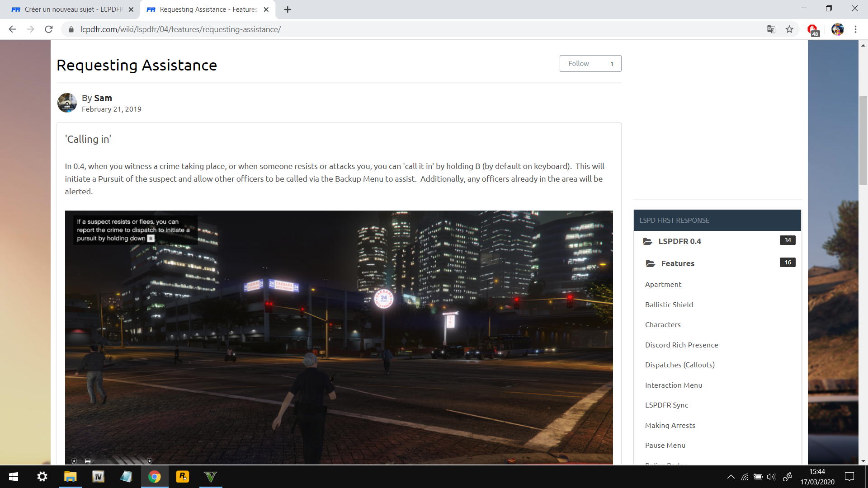Click author Sam's avatar picture

click(x=67, y=103)
